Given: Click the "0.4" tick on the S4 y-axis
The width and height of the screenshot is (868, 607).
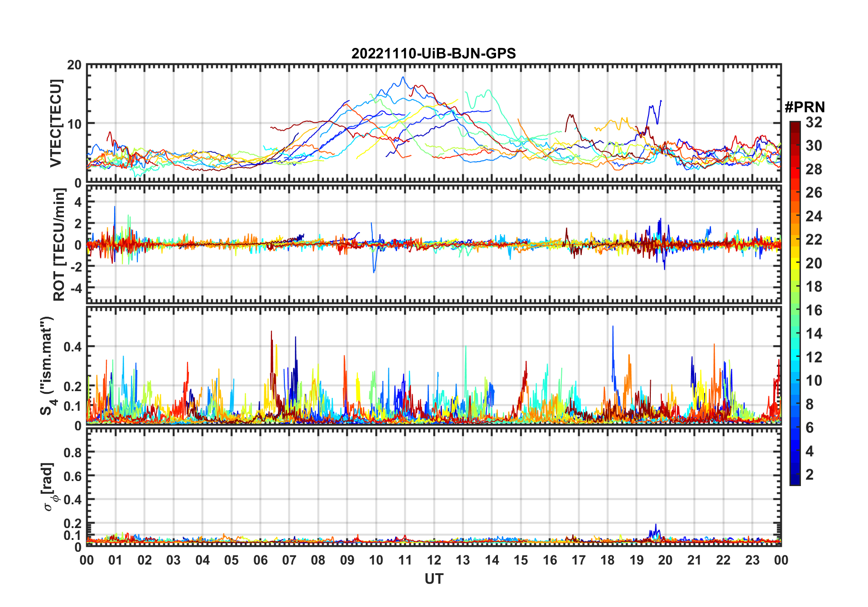Looking at the screenshot, I should click(73, 347).
